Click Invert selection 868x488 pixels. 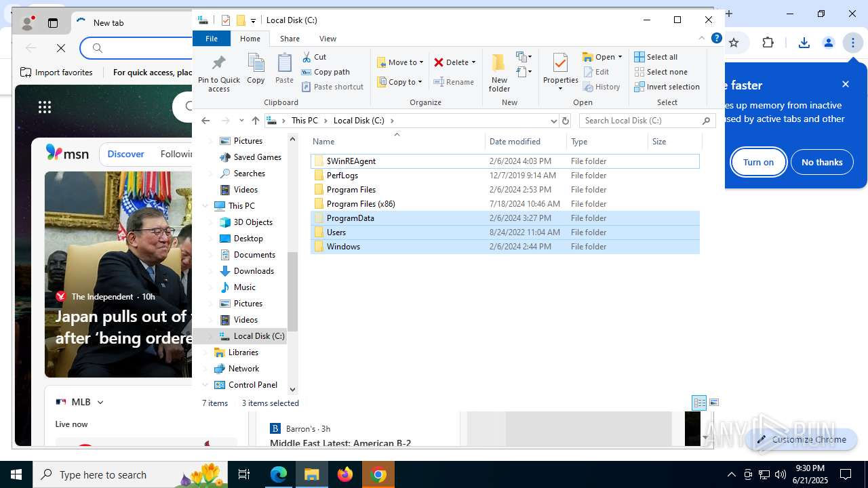pos(667,87)
